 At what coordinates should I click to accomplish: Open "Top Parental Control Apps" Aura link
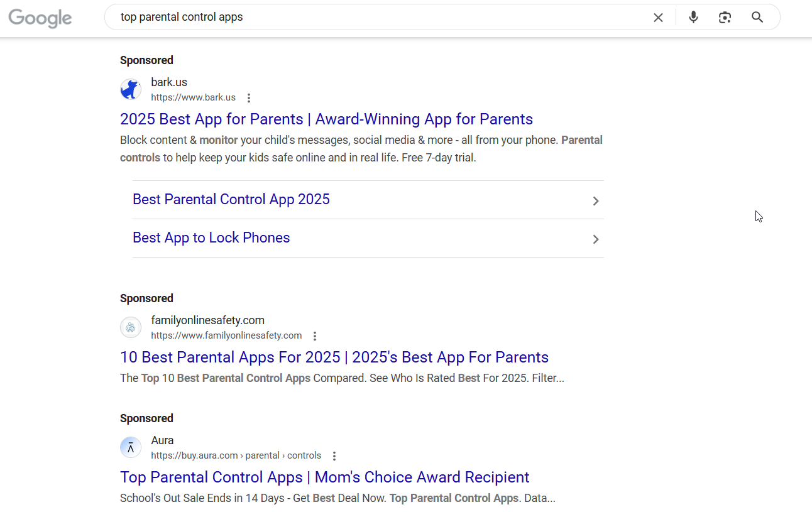click(324, 477)
